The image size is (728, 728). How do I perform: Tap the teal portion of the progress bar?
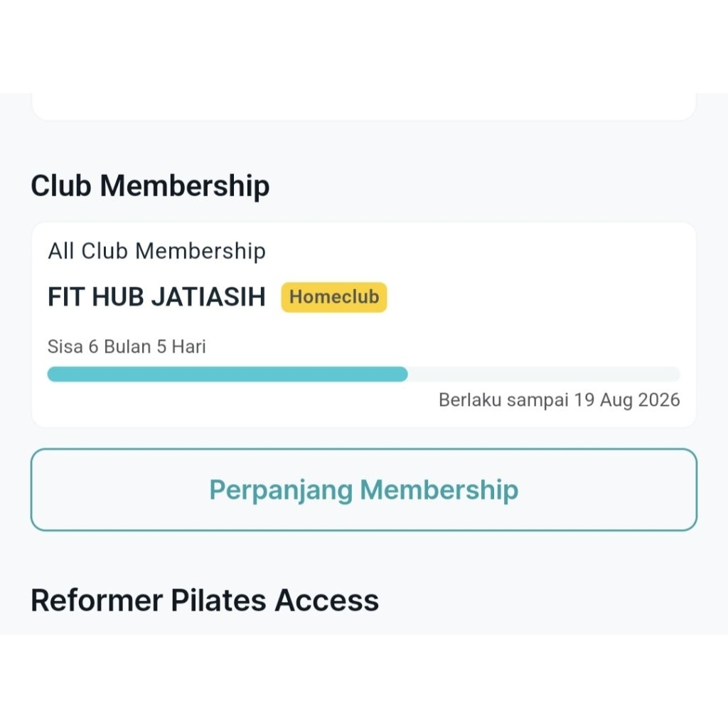(x=227, y=374)
